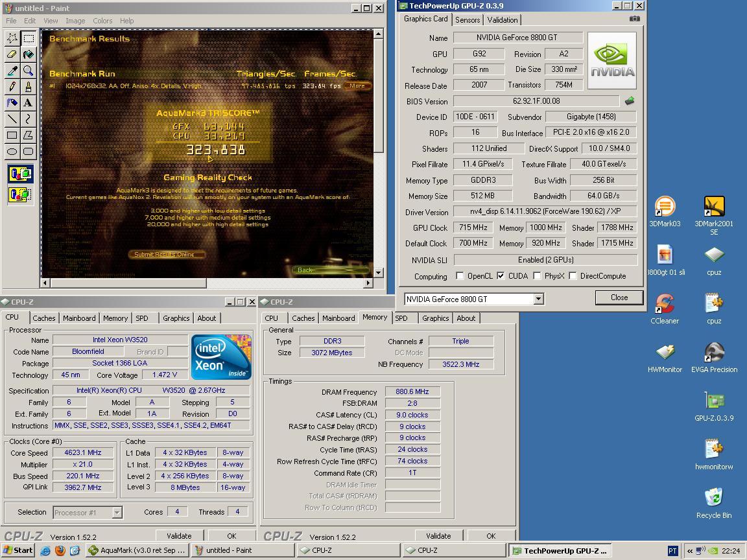
Task: Switch to the Validation tab in GPU-Z
Action: pos(502,19)
